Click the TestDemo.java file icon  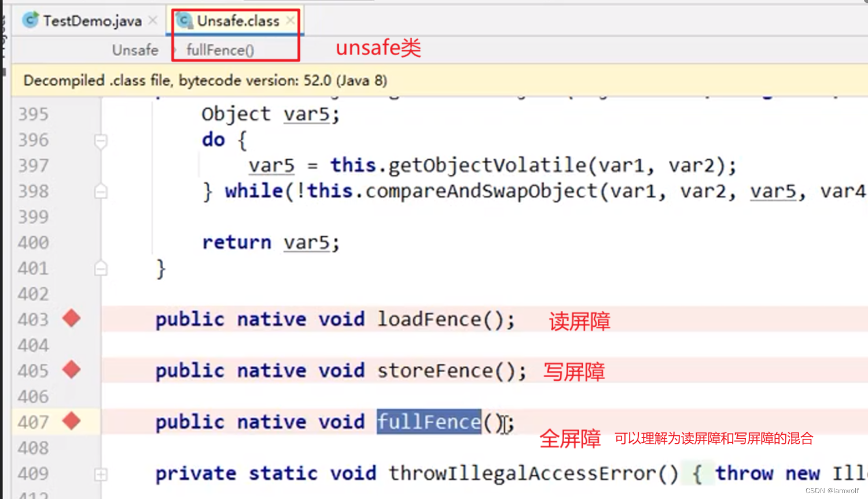(x=30, y=21)
